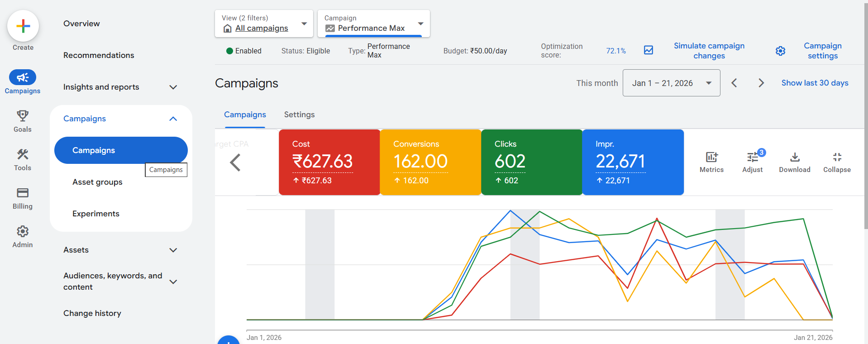This screenshot has height=344, width=868.
Task: Click Simulate campaign changes link
Action: click(x=709, y=51)
